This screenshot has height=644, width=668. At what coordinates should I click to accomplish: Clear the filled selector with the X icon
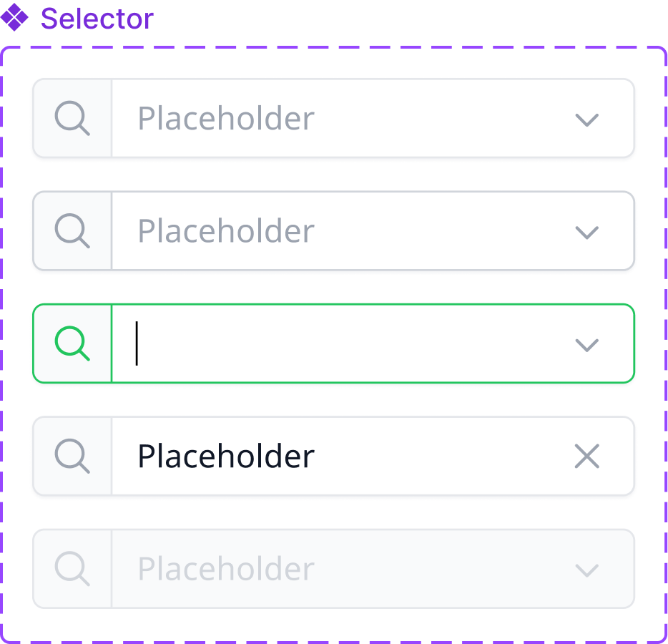pos(587,457)
